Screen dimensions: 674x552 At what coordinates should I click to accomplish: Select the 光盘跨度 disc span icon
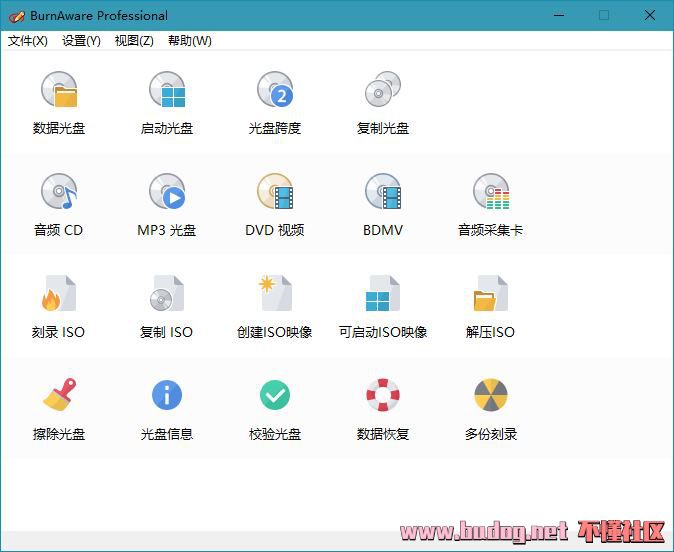click(x=275, y=89)
